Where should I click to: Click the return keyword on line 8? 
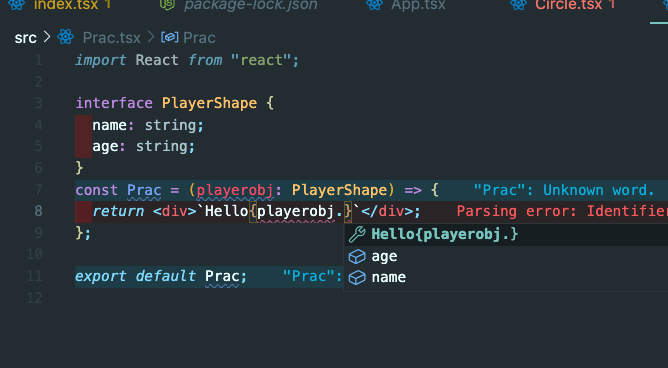click(x=118, y=211)
